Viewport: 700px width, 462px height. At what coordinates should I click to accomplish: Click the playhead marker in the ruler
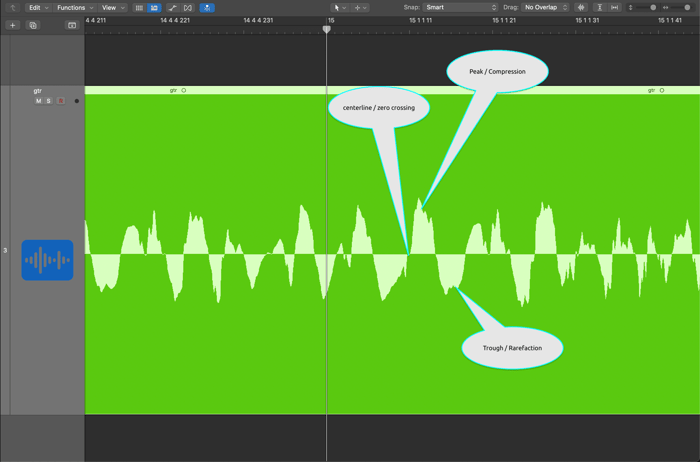click(327, 29)
